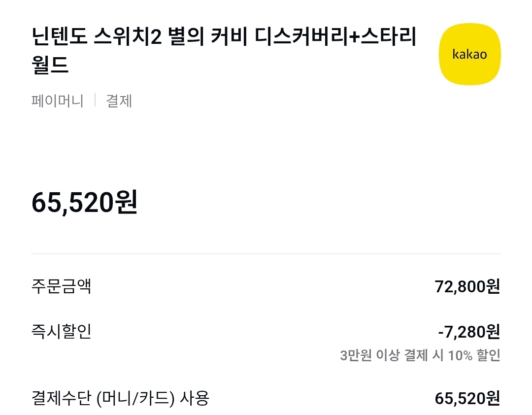Select the 결제 label beside 페이머니
This screenshot has height=415, width=532.
tap(119, 101)
